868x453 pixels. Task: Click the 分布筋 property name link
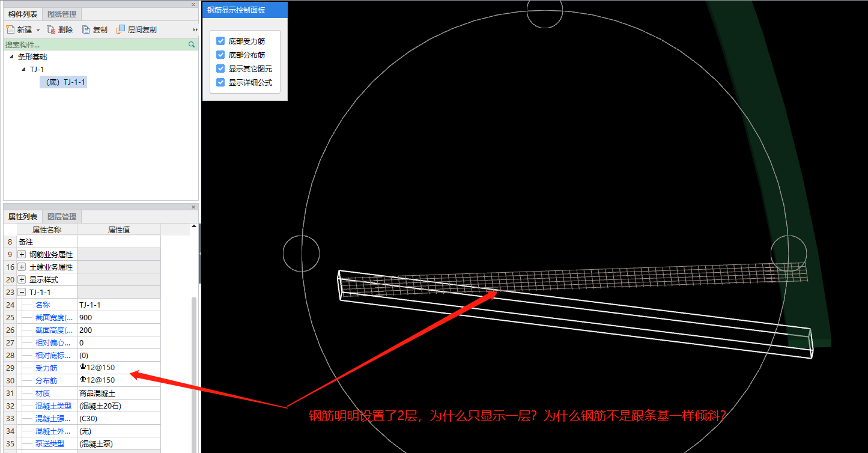(46, 380)
